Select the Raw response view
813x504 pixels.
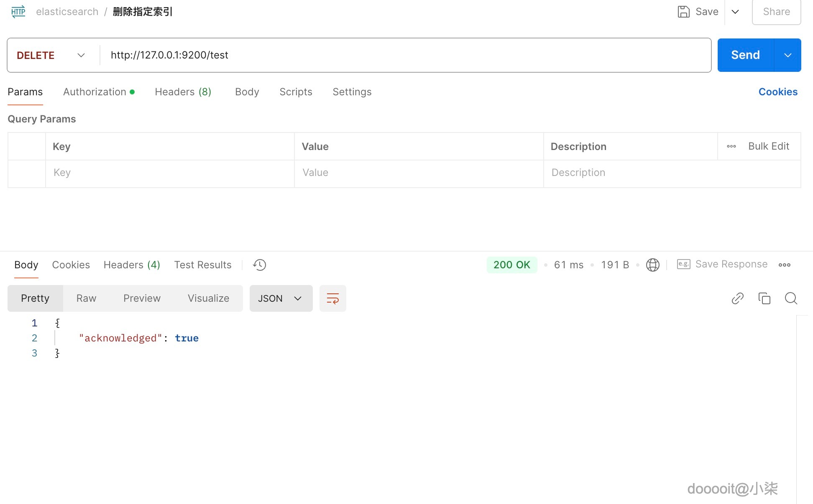point(86,298)
